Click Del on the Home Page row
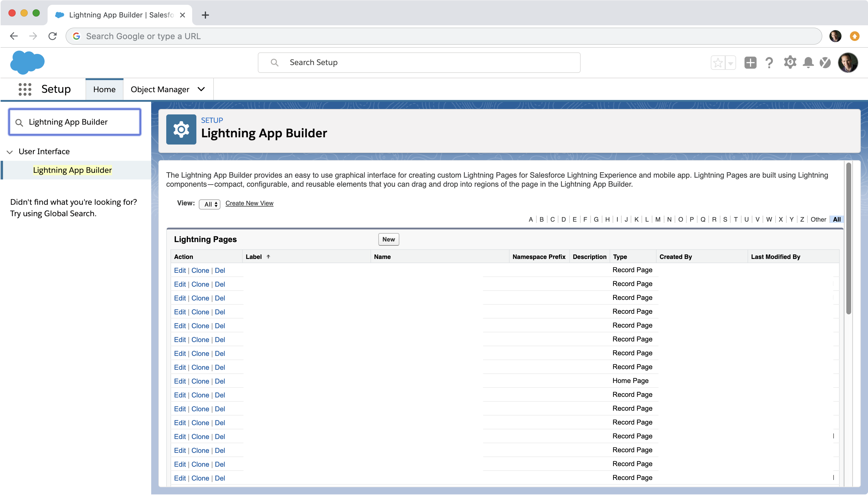The width and height of the screenshot is (868, 495). tap(220, 381)
